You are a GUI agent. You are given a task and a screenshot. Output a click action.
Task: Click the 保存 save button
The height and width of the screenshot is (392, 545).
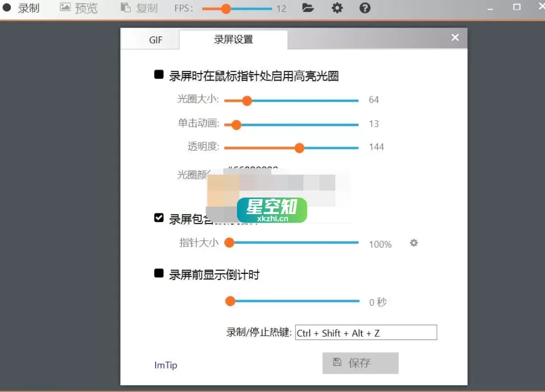(x=360, y=363)
